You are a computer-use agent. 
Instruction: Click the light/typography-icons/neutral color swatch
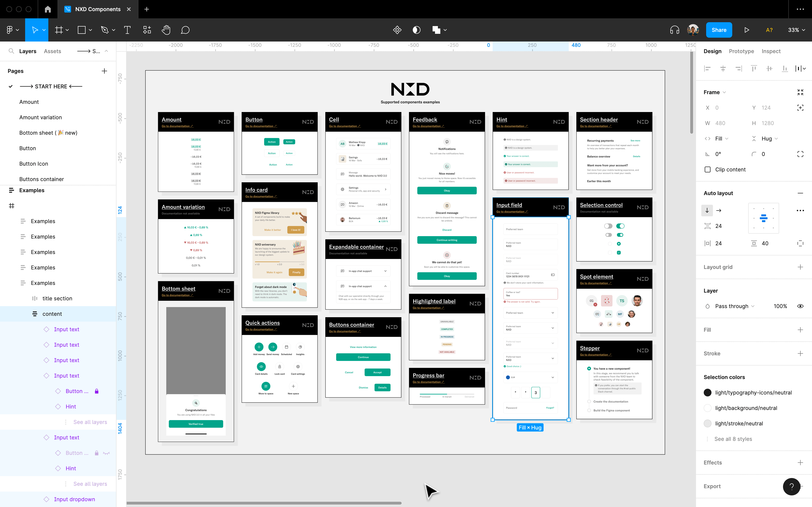pyautogui.click(x=708, y=393)
